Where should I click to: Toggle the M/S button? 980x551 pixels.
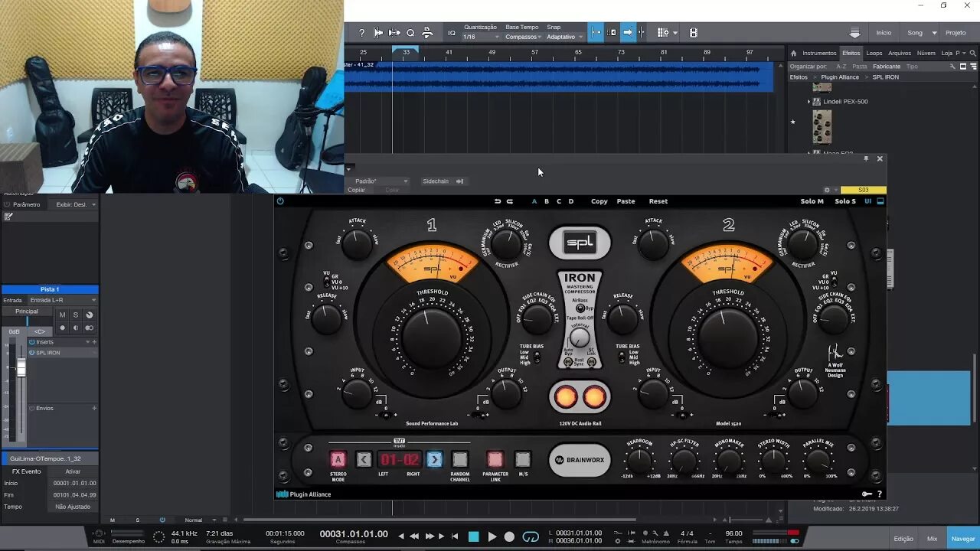(x=522, y=460)
